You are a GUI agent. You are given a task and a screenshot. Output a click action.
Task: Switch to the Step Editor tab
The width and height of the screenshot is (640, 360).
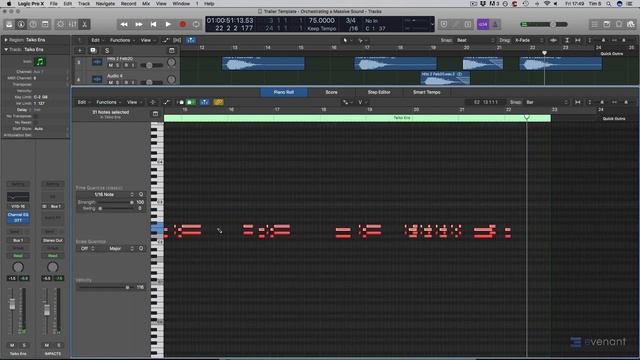tap(379, 92)
